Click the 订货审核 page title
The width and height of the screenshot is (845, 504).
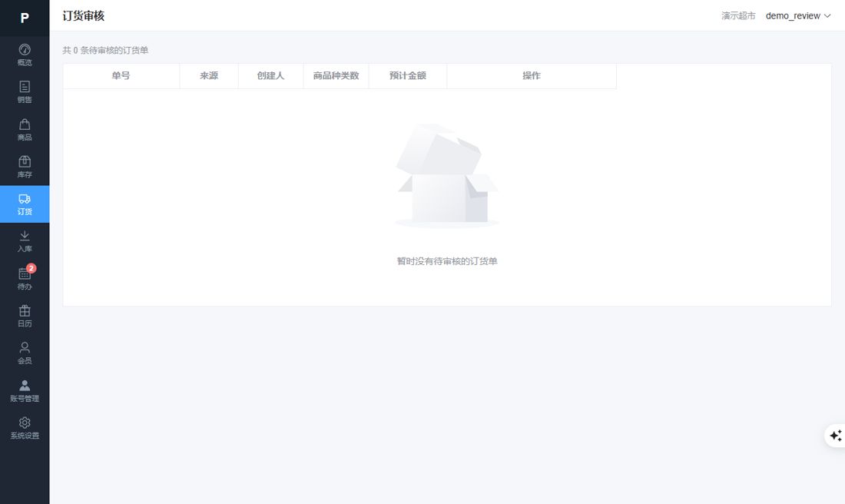coord(84,16)
